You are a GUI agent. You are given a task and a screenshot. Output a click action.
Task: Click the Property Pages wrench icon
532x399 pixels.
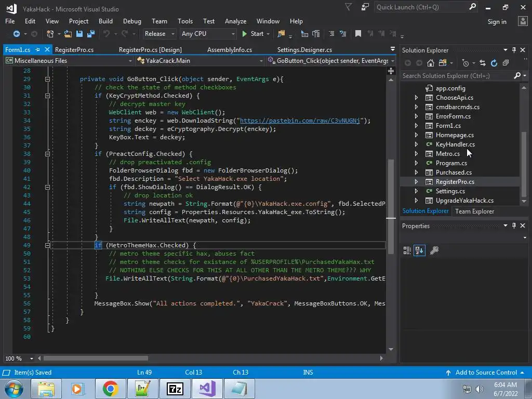434,250
